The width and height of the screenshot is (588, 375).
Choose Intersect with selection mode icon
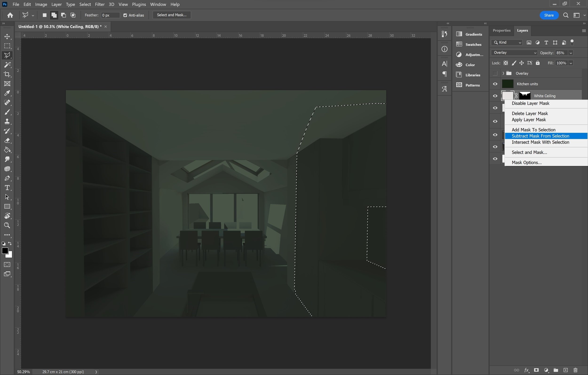(73, 15)
